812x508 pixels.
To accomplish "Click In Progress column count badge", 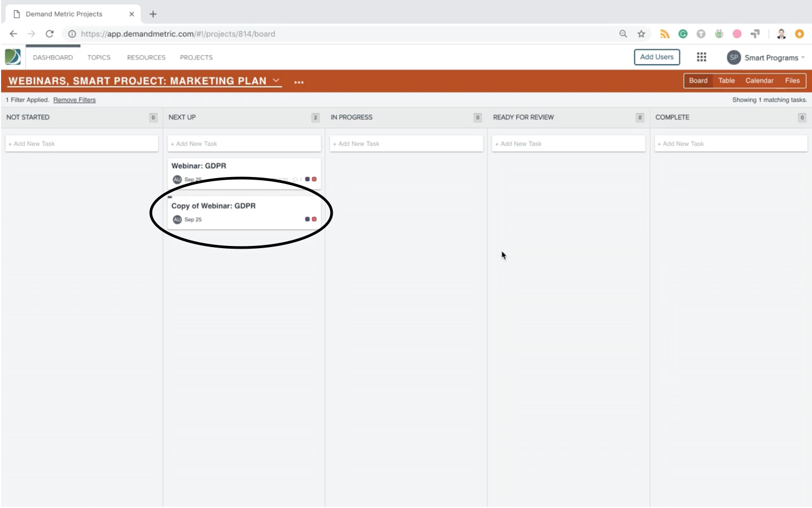I will (478, 118).
